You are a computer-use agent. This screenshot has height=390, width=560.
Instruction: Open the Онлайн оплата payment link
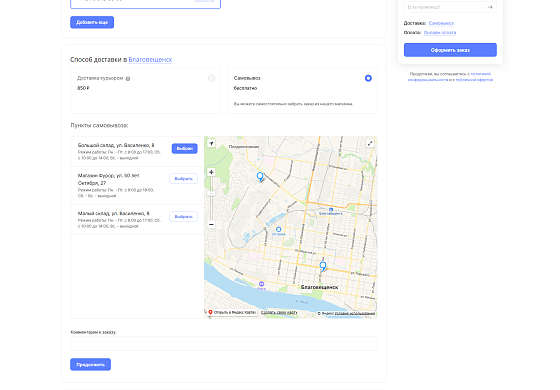coord(440,32)
